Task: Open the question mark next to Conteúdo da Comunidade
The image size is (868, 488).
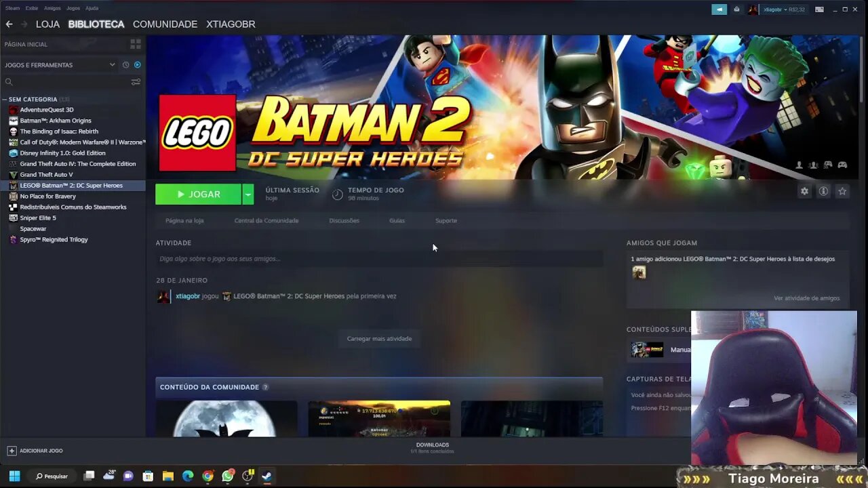Action: click(x=265, y=387)
